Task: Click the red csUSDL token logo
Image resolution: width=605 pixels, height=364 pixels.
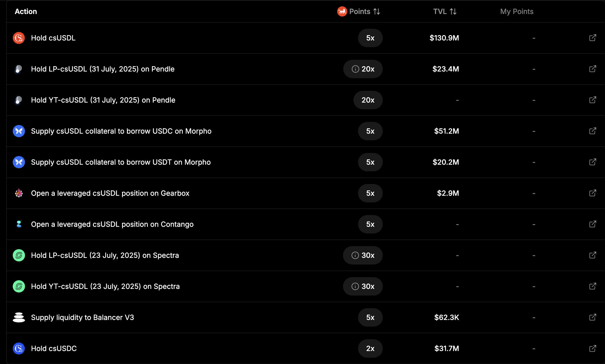Action: click(x=19, y=38)
